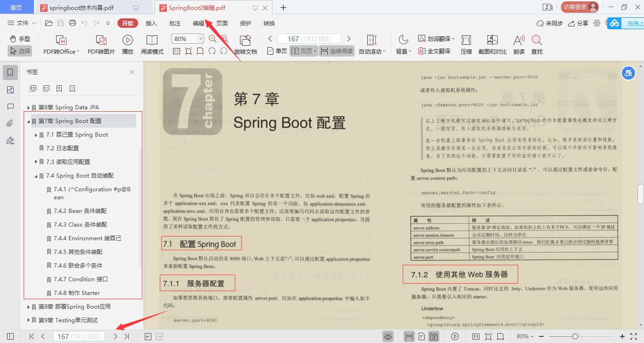Toggle continuous scroll icon in status bar
Screen dimensions: 644x343
tap(410, 336)
